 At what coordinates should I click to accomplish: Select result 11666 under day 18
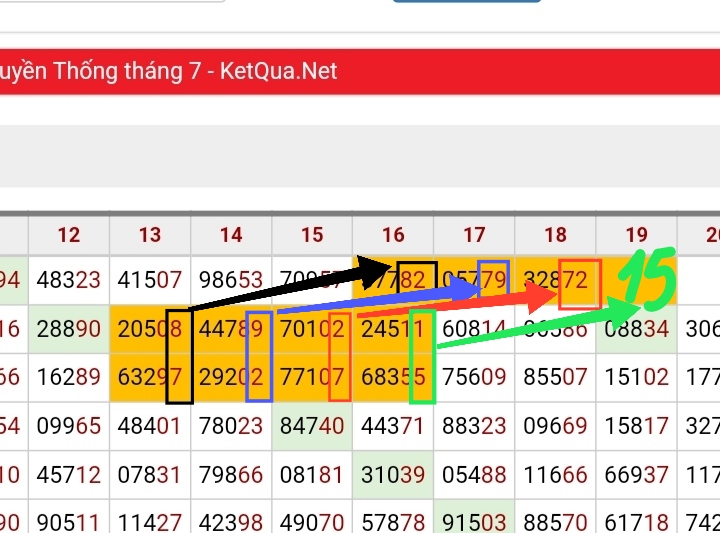[556, 475]
